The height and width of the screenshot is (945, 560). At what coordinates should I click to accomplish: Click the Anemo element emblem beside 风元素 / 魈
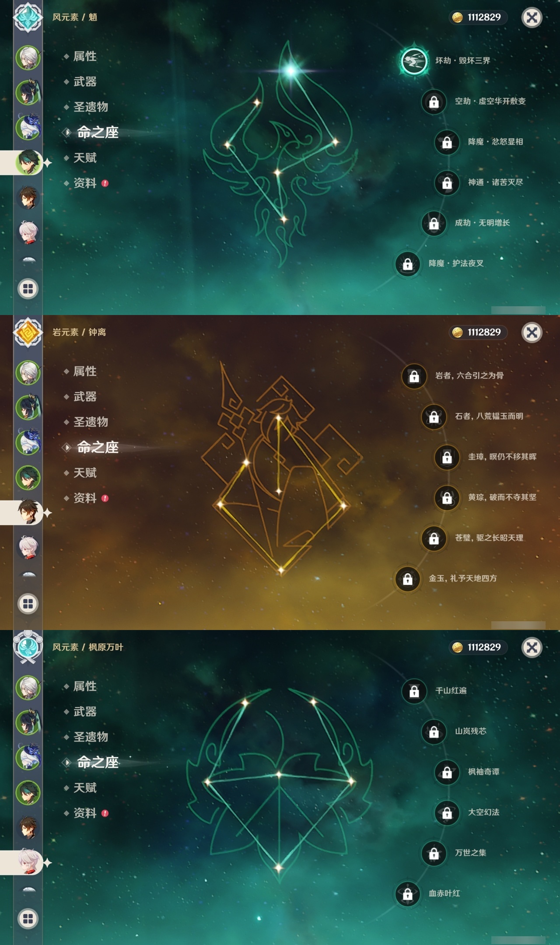coord(28,17)
